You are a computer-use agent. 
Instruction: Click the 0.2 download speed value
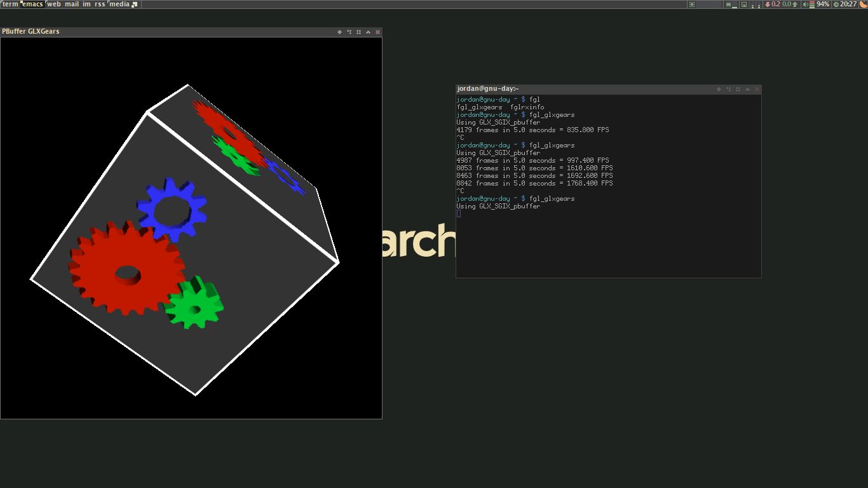click(x=776, y=4)
